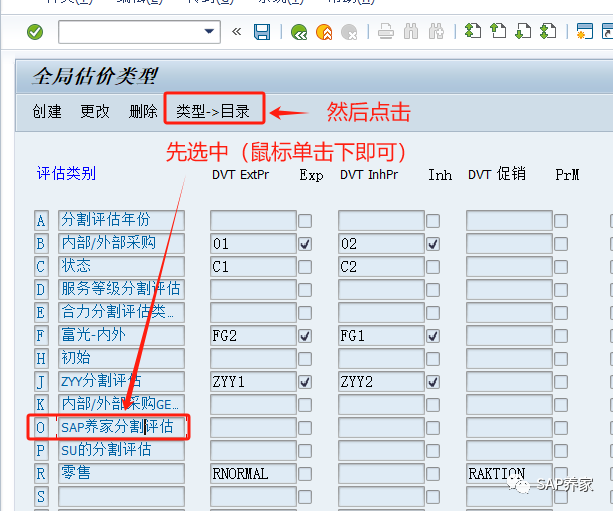Click the green Enter checkmark icon
This screenshot has width=613, height=511.
point(35,32)
